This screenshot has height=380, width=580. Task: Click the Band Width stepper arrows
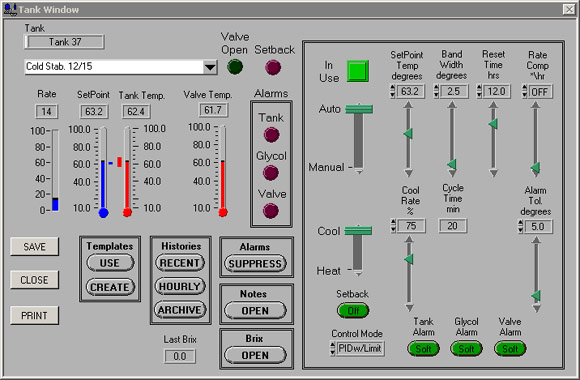point(436,91)
